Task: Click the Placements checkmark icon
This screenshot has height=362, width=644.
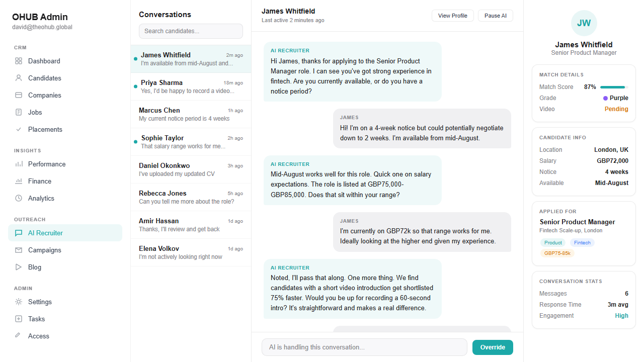Action: (x=19, y=129)
